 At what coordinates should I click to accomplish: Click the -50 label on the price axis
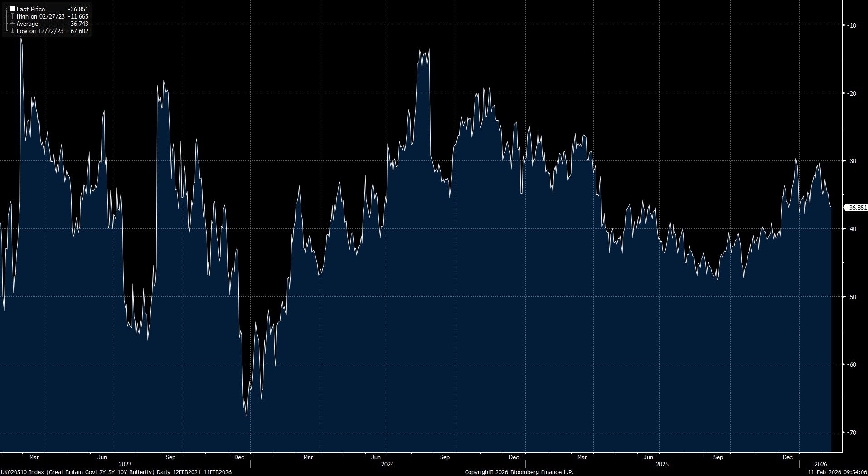tap(852, 297)
